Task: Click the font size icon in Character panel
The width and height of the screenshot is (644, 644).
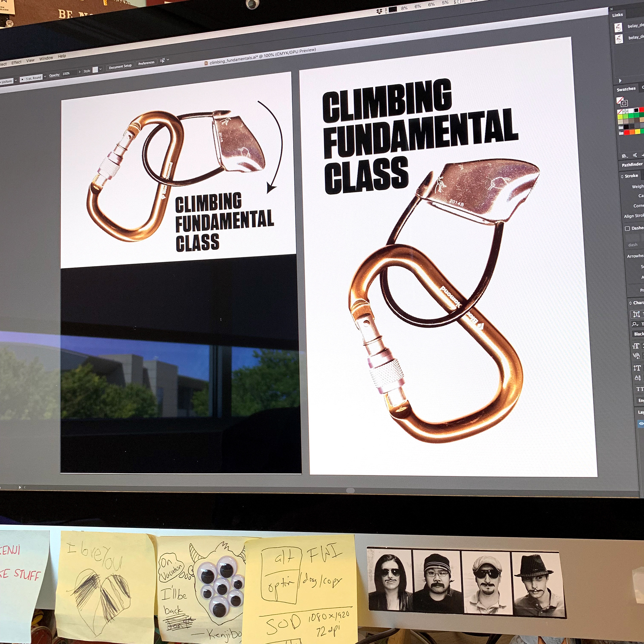Action: 636,346
